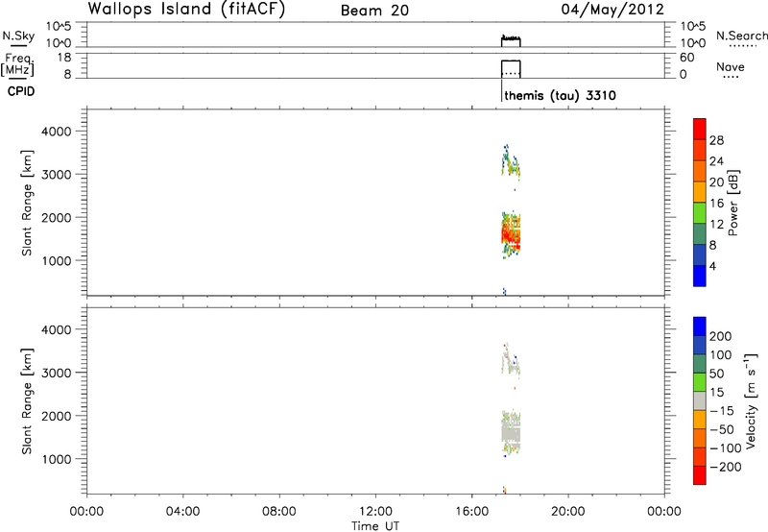Viewport: 768px width, 532px height.
Task: Click the "Slant Range [km]" label of the velocity panel
Action: pyautogui.click(x=27, y=401)
